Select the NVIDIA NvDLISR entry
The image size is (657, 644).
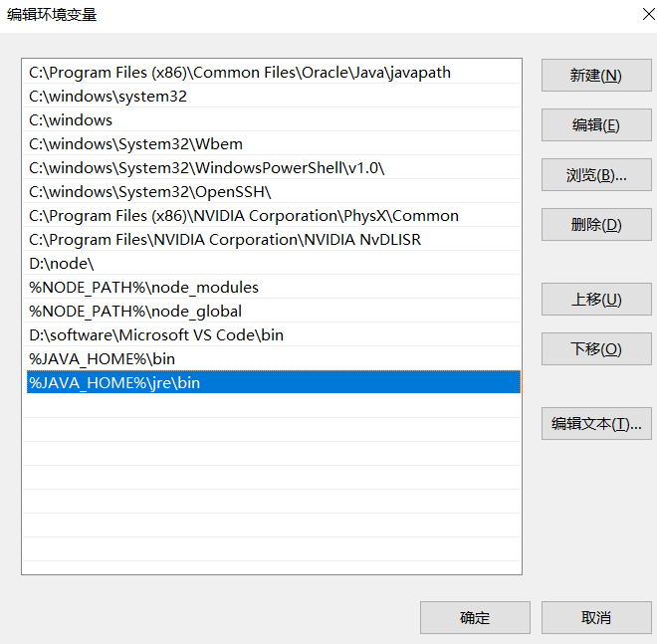point(272,240)
